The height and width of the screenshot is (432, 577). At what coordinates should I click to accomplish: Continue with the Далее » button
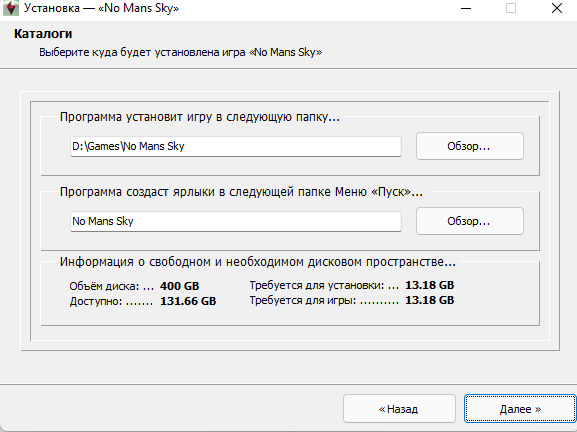pyautogui.click(x=520, y=409)
